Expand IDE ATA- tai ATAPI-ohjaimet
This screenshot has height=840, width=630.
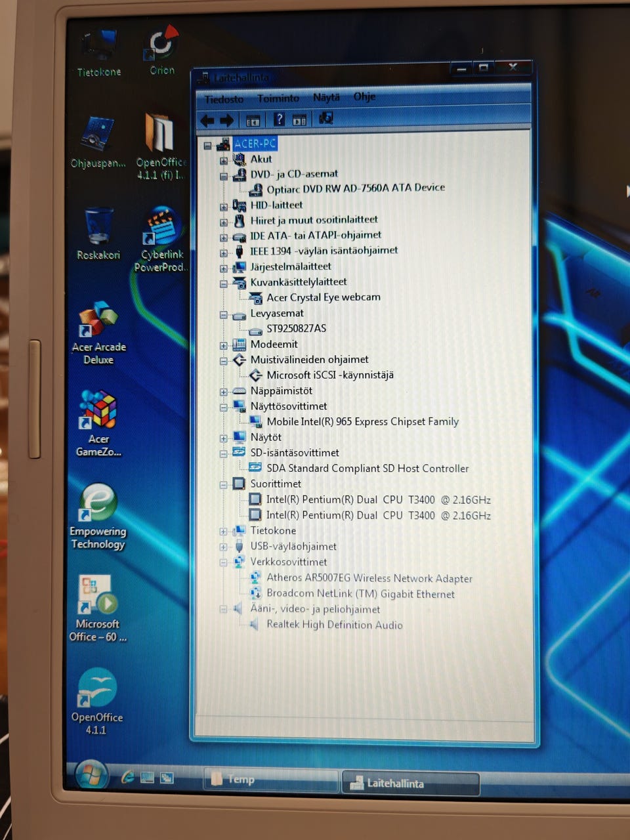[224, 238]
